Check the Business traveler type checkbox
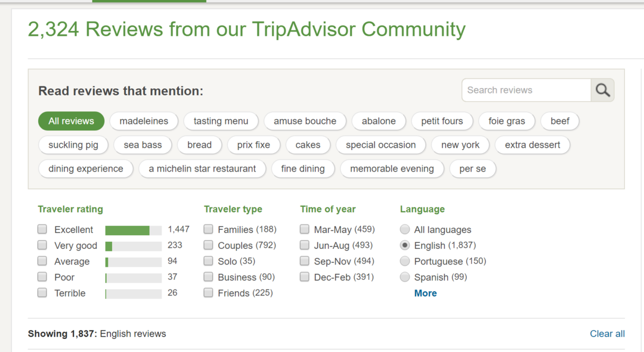 point(208,276)
